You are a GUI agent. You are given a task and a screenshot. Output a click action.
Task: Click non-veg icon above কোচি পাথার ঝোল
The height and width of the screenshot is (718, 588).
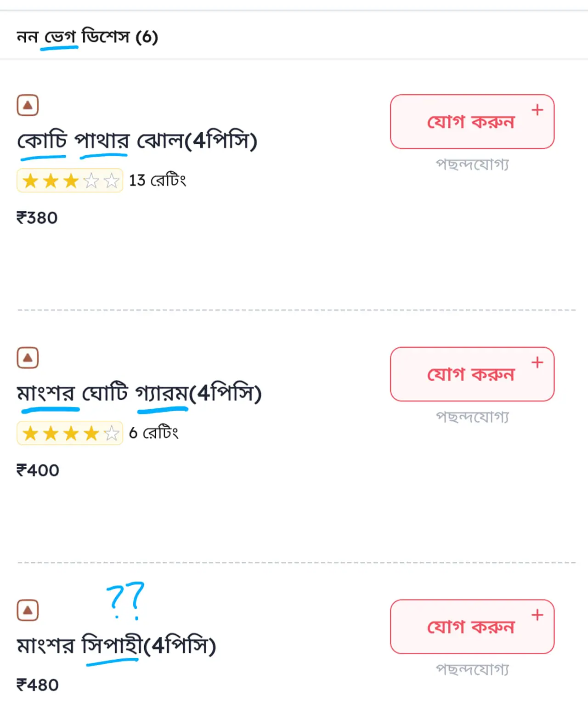28,105
